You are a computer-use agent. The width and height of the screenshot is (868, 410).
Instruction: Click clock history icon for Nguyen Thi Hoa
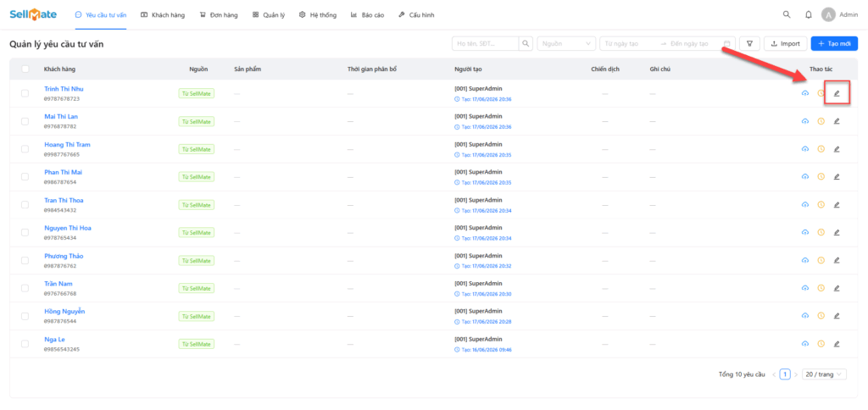pos(821,232)
